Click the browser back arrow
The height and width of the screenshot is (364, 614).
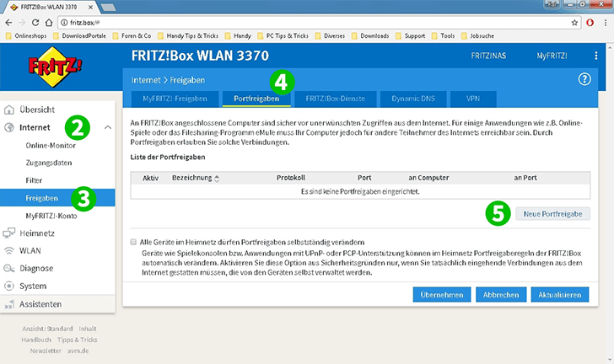pyautogui.click(x=8, y=23)
